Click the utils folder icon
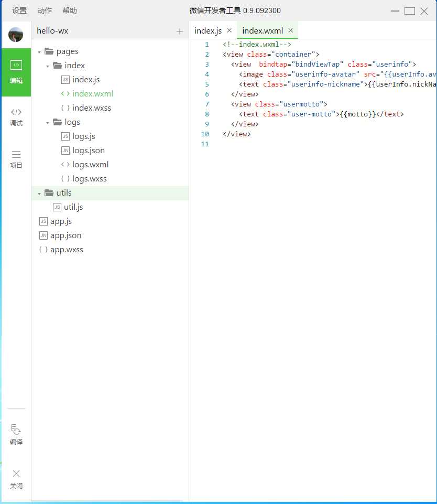Viewport: 437px width, 504px height. [x=49, y=192]
